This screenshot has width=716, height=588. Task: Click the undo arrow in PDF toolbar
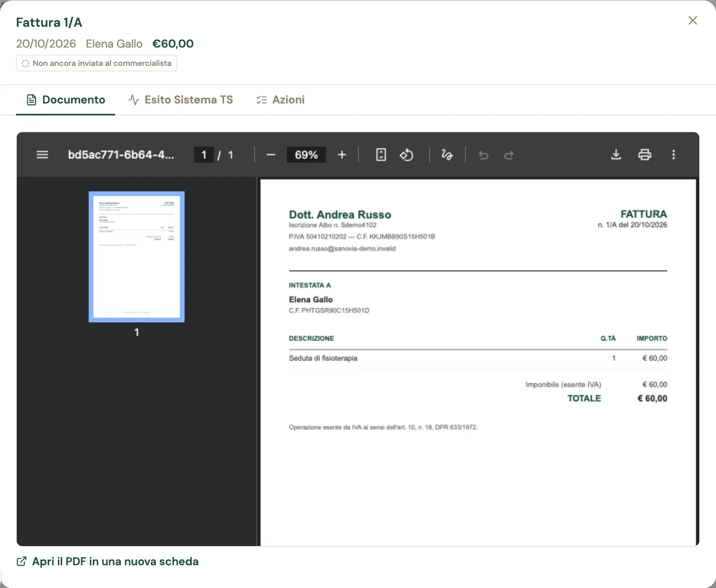tap(483, 155)
